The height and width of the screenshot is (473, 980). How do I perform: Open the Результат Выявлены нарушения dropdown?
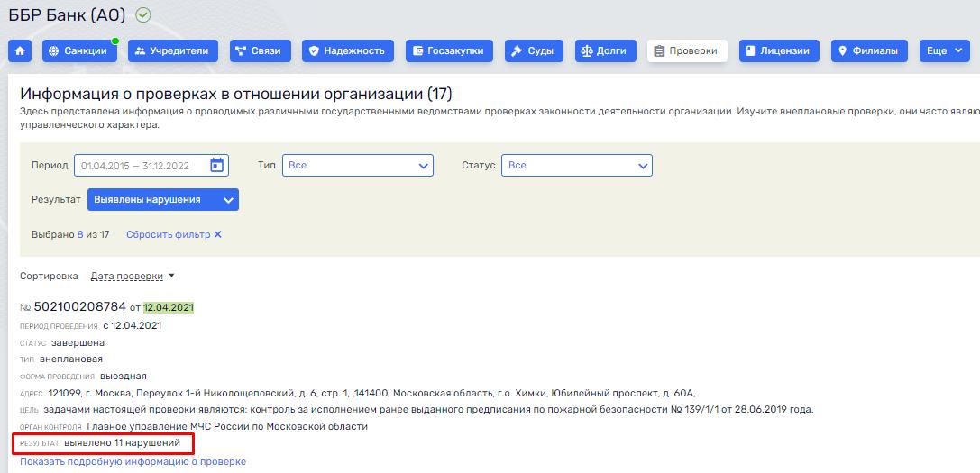pyautogui.click(x=162, y=200)
